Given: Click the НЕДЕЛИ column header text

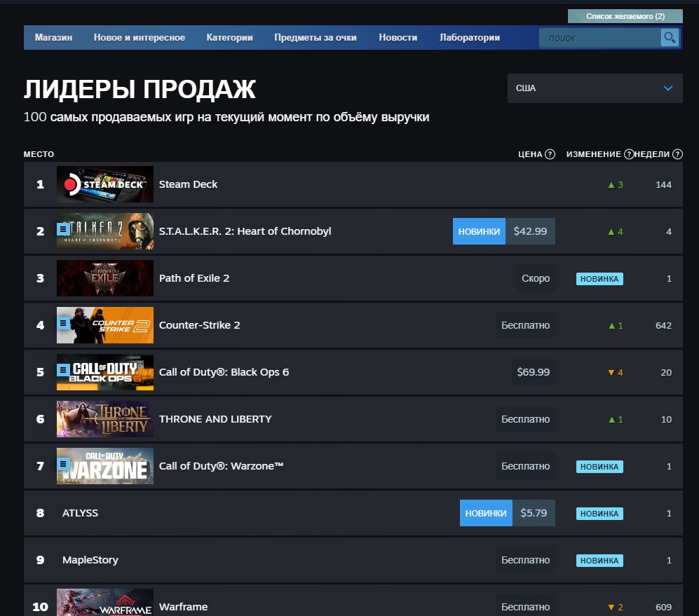Looking at the screenshot, I should click(x=652, y=154).
